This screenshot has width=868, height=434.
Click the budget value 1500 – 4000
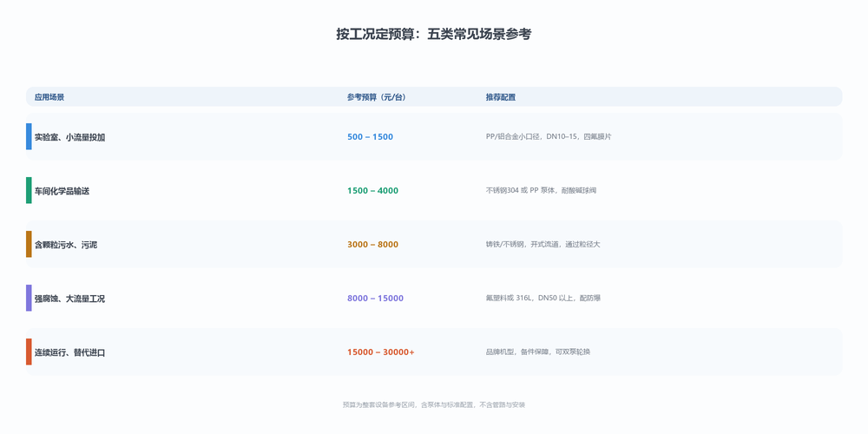[x=372, y=190]
